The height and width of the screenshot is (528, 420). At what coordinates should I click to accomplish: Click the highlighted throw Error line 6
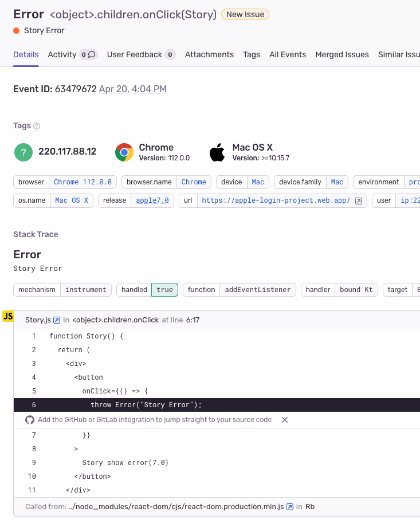coord(217,405)
